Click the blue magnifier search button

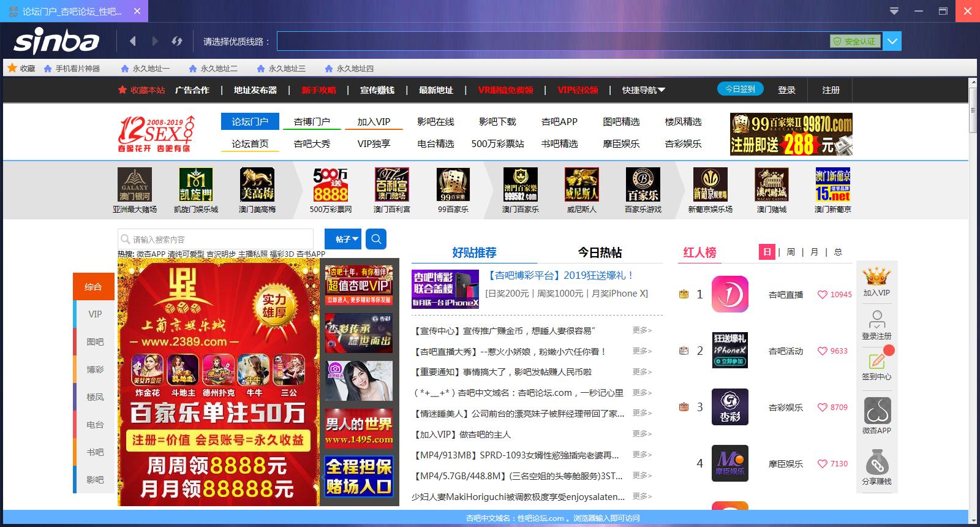point(376,239)
